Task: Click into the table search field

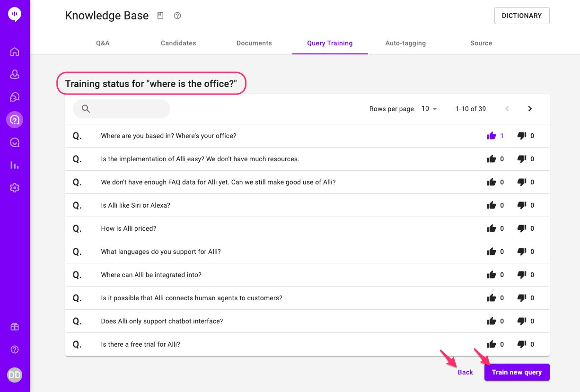Action: click(122, 109)
